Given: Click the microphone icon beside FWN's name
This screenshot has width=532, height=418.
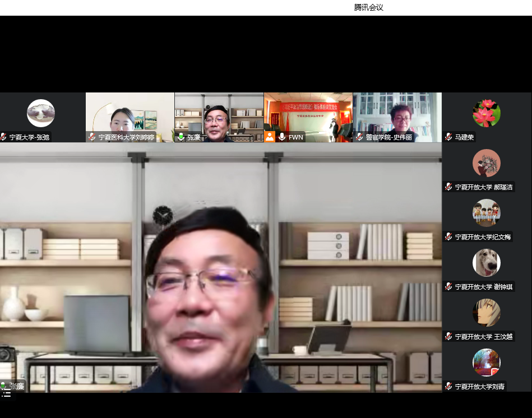Looking at the screenshot, I should (x=282, y=137).
